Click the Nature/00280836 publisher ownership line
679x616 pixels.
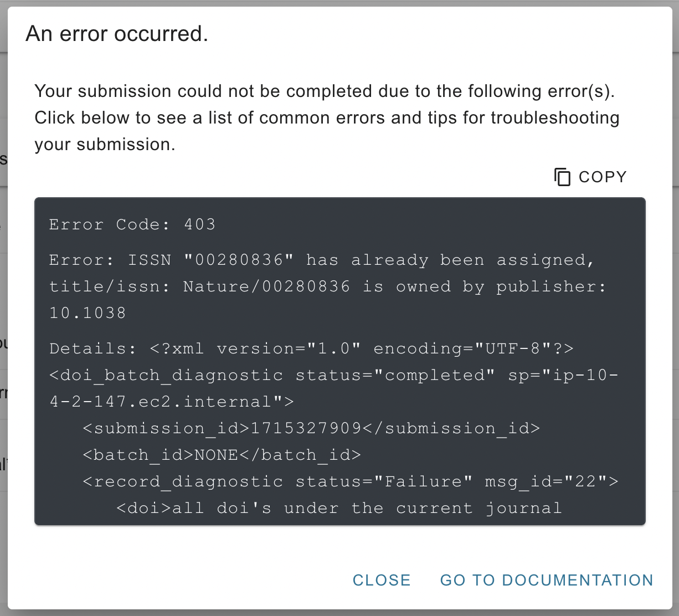327,286
